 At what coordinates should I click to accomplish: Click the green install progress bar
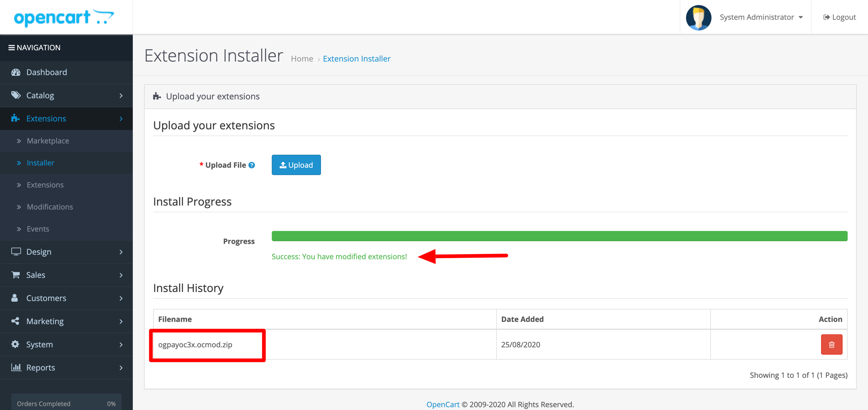(559, 236)
